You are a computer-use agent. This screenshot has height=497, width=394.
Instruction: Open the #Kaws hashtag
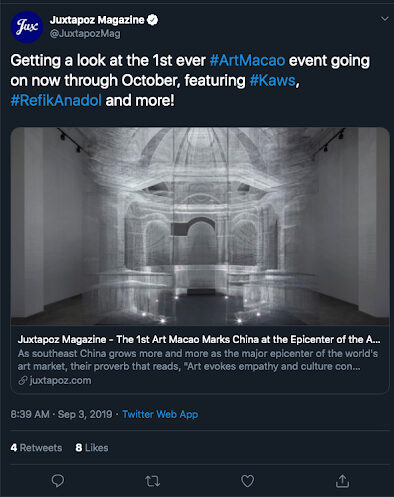pyautogui.click(x=273, y=81)
